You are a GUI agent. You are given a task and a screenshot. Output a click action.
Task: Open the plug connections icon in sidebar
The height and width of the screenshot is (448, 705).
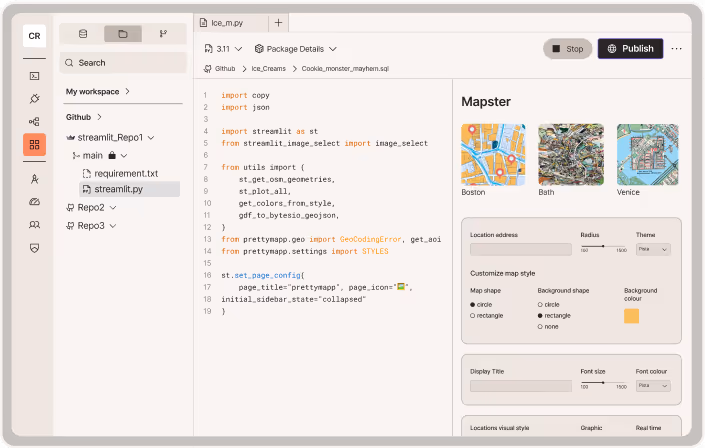34,99
